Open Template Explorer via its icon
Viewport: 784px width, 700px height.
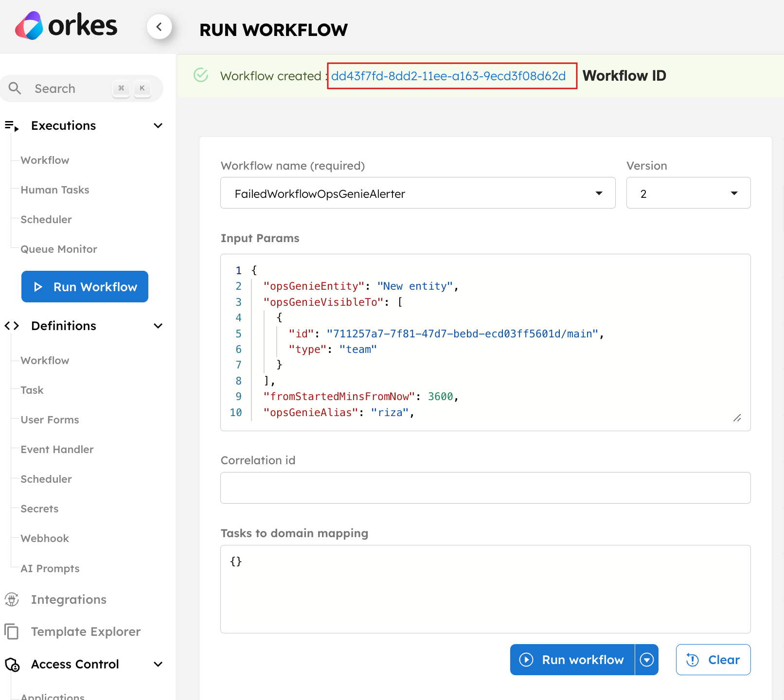pyautogui.click(x=12, y=631)
